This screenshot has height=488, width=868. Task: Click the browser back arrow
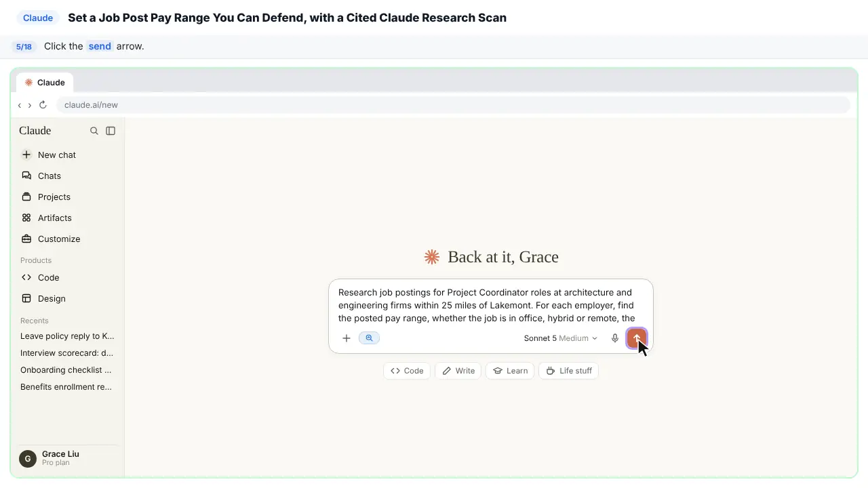coord(20,105)
